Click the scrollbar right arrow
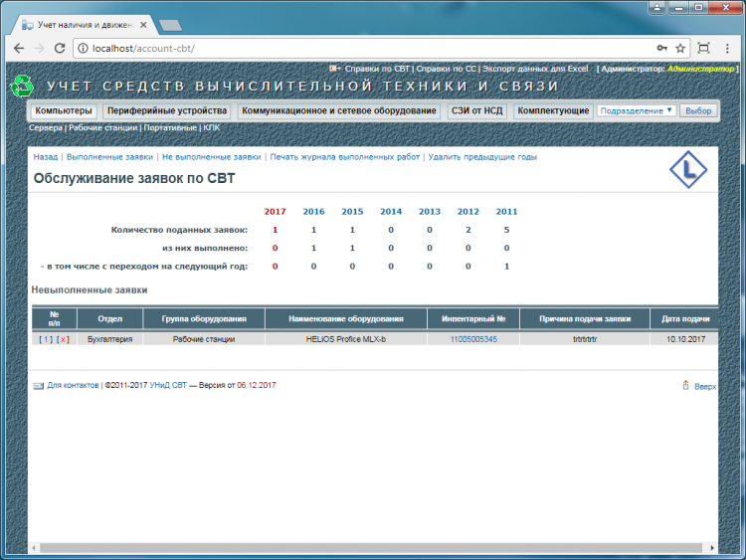Image resolution: width=746 pixels, height=560 pixels. click(x=712, y=548)
